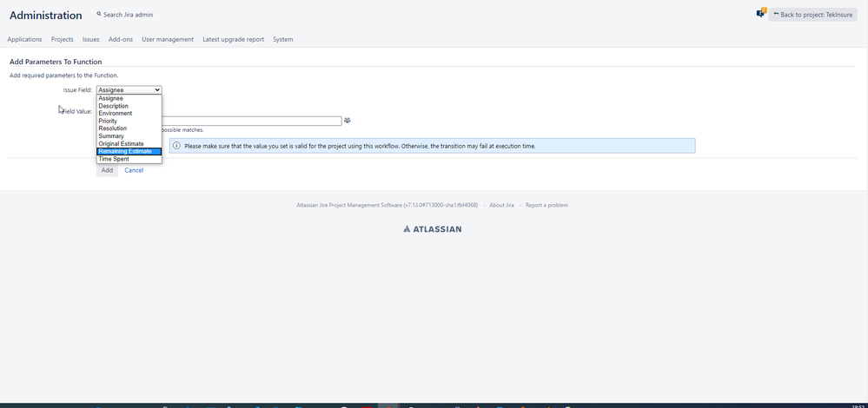Screen dimensions: 868x408
Task: Choose Time Spent from the list
Action: click(129, 159)
